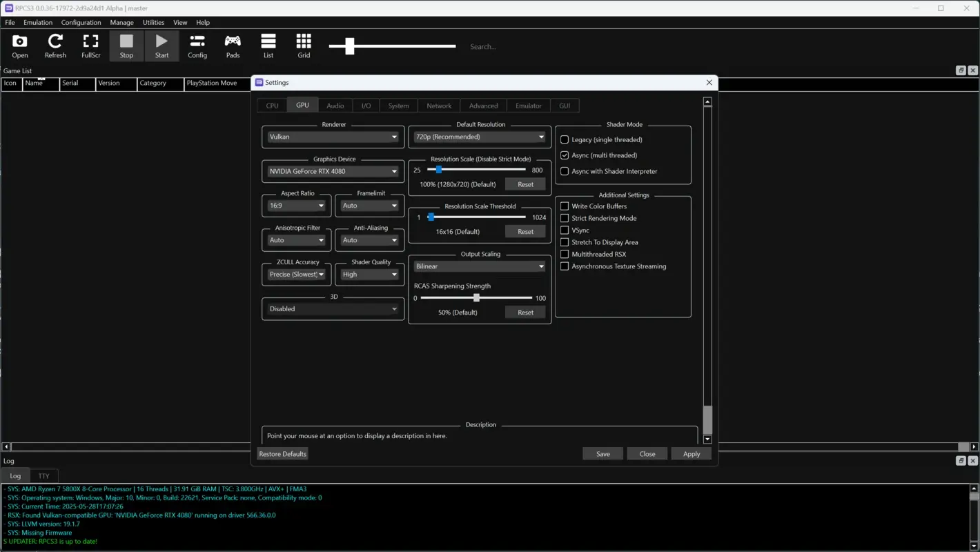Click the FullScr icon for fullscreen mode
980x552 pixels.
[x=90, y=46]
